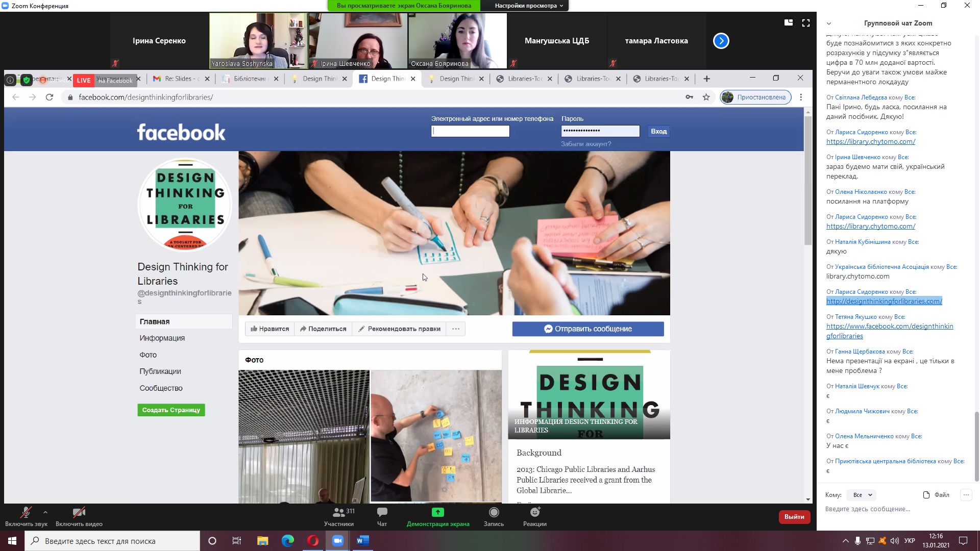Turn on camera with Включить видео
The width and height of the screenshot is (980, 551).
tap(79, 516)
